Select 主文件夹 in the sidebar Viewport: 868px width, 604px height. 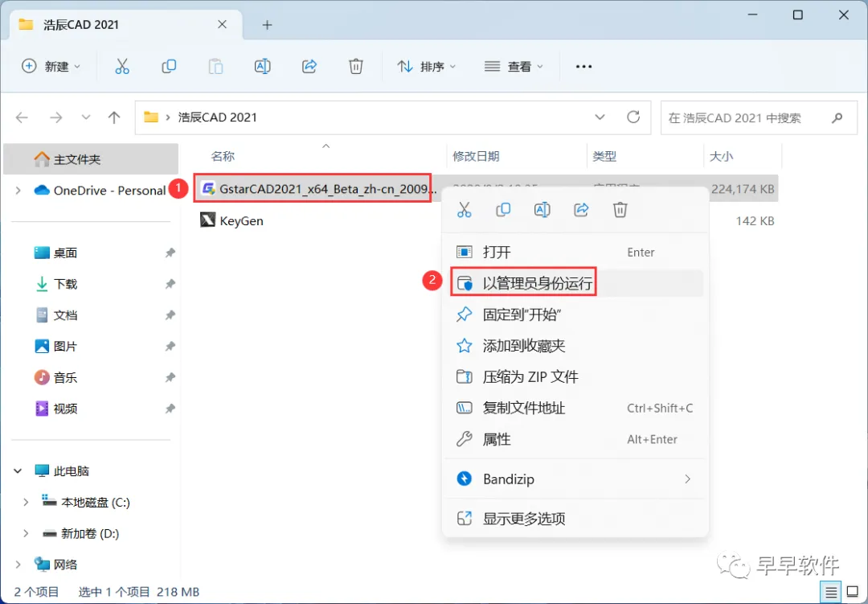(91, 159)
